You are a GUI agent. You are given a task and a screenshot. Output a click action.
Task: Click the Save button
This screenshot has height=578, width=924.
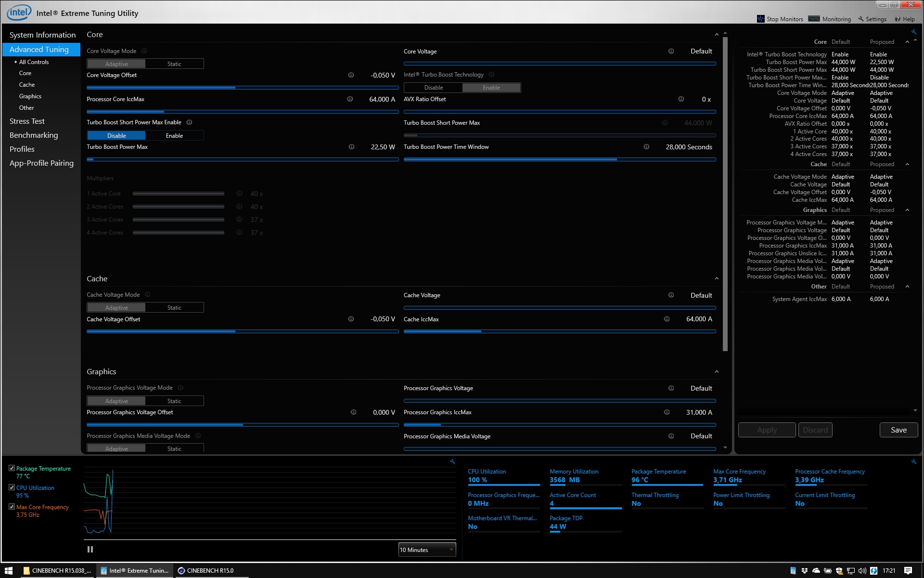[898, 430]
